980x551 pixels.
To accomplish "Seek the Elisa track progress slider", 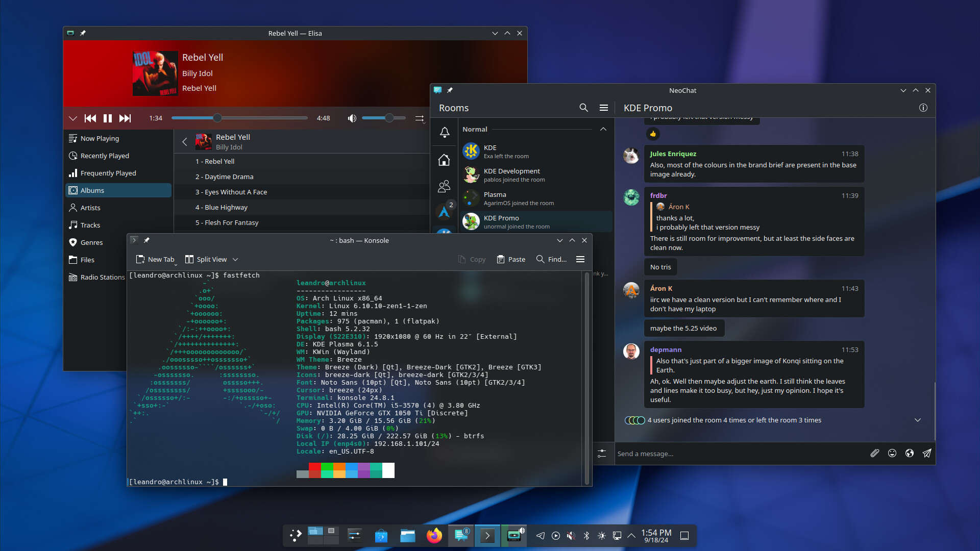I will pos(239,118).
